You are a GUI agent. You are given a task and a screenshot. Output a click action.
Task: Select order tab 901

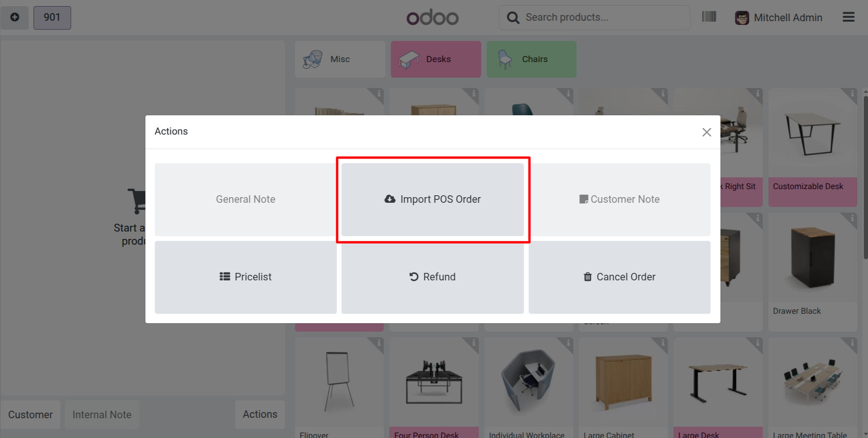tap(52, 17)
